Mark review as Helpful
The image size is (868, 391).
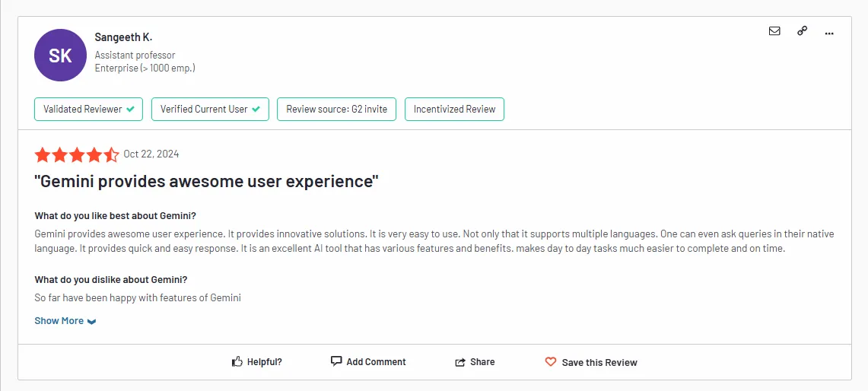coord(257,361)
